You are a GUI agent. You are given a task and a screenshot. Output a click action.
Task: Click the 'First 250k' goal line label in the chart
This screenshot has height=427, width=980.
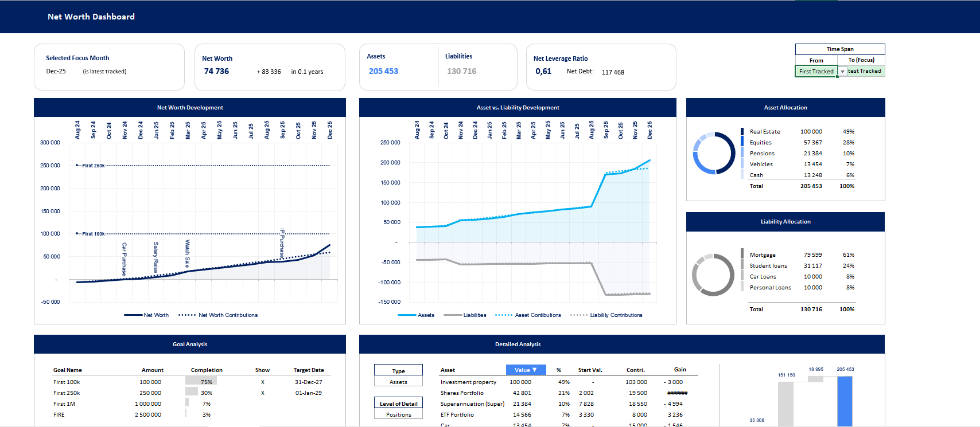click(x=93, y=166)
